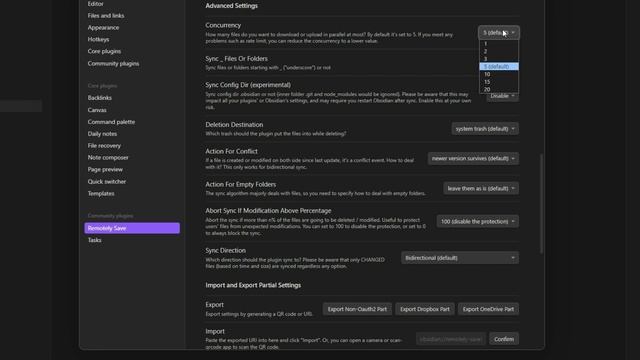The width and height of the screenshot is (640, 360).
Task: Click the Advanced Settings heading
Action: 231,6
